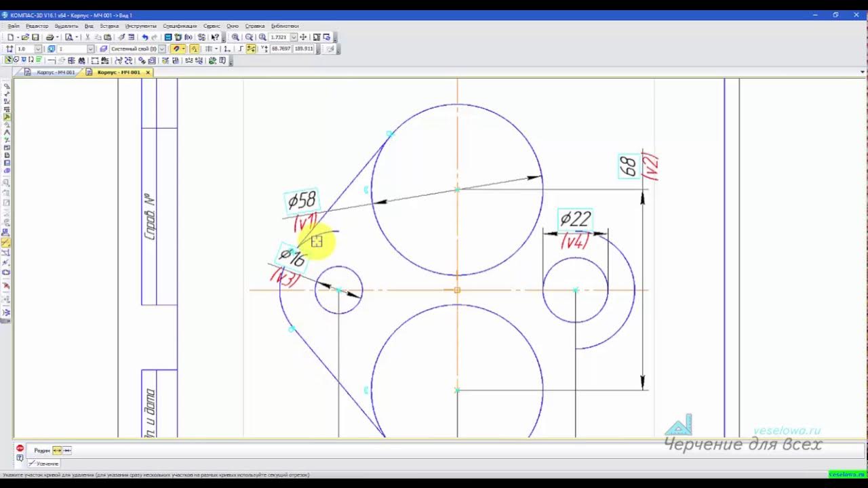The height and width of the screenshot is (488, 868).
Task: Open the Библиотеки menu
Action: (x=285, y=26)
